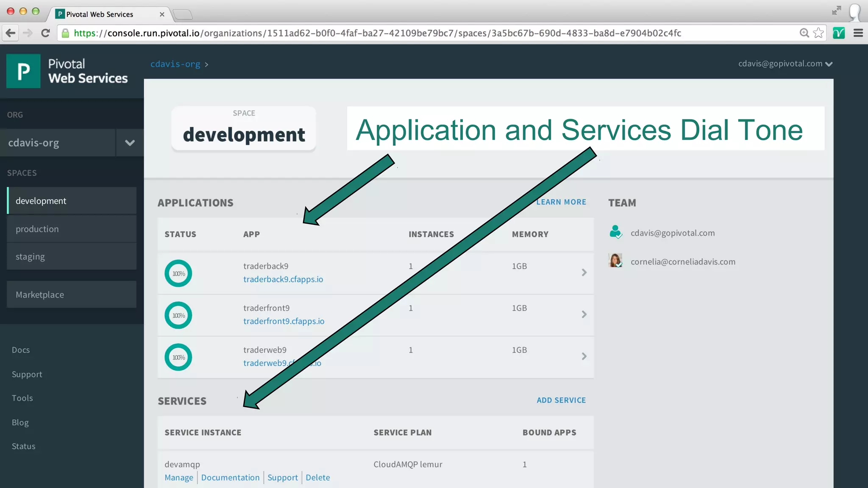Open the Tools sidebar link
The width and height of the screenshot is (868, 488).
(22, 398)
